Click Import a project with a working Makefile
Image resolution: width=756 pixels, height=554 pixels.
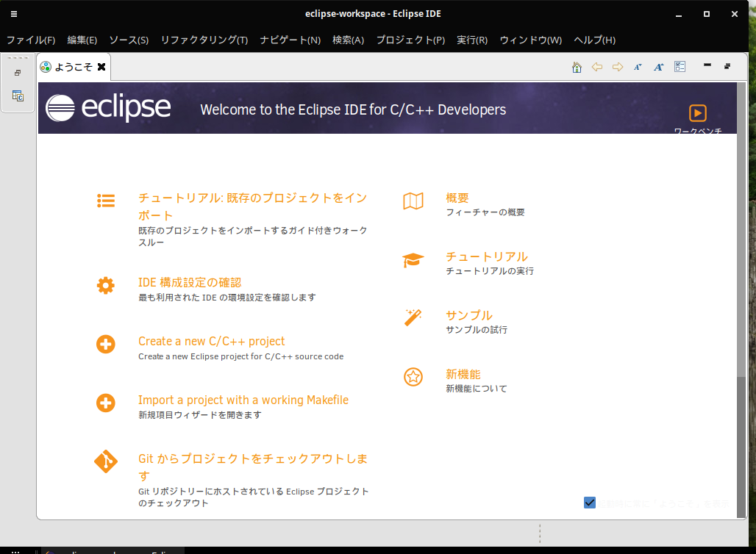pos(243,400)
